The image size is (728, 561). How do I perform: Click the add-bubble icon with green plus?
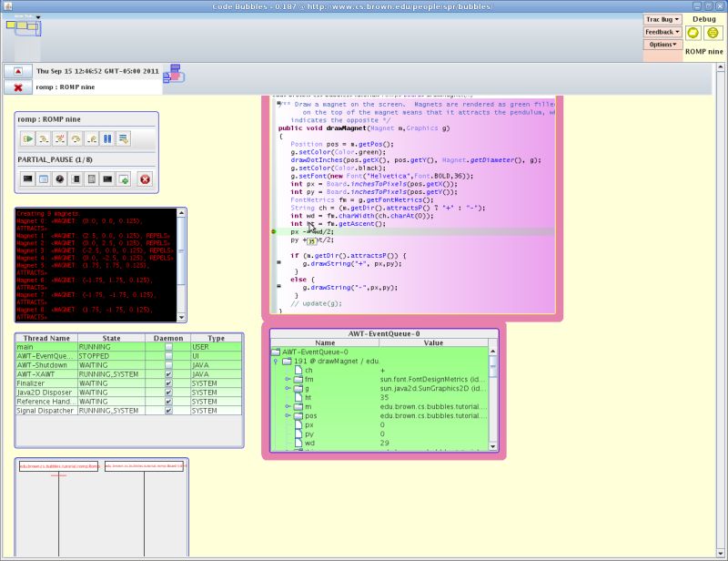[124, 179]
